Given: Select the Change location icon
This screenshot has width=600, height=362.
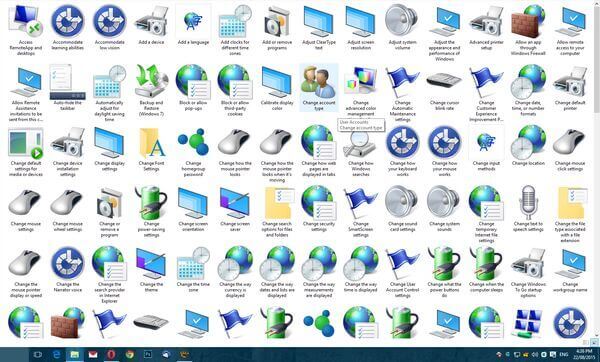Looking at the screenshot, I should click(528, 142).
